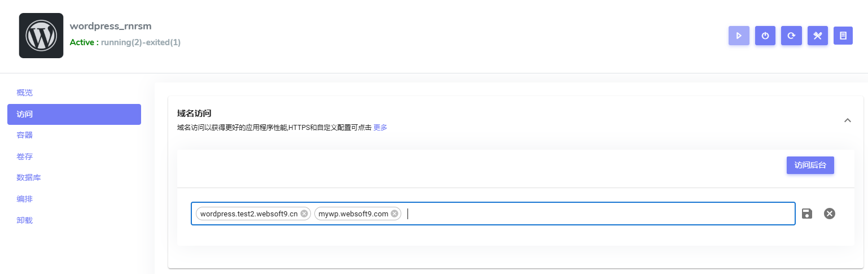Cancel domain editing with the X icon

pyautogui.click(x=829, y=214)
